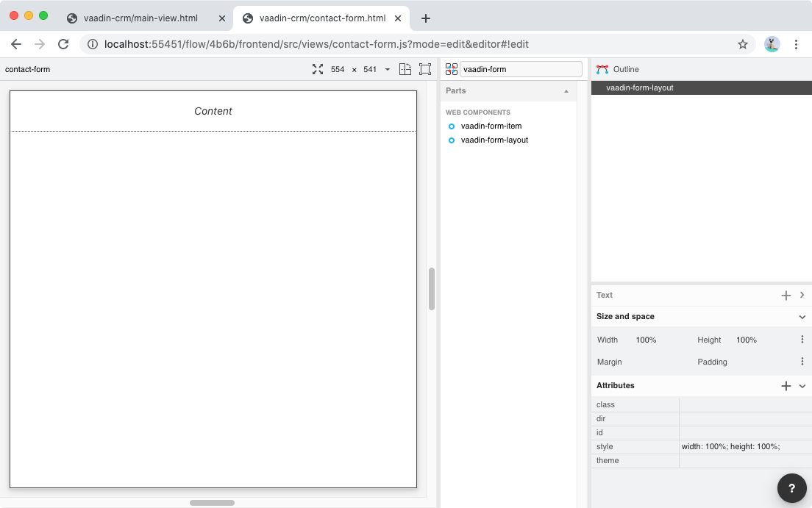
Task: Click the vertical scrollbar beside the canvas
Action: point(431,288)
